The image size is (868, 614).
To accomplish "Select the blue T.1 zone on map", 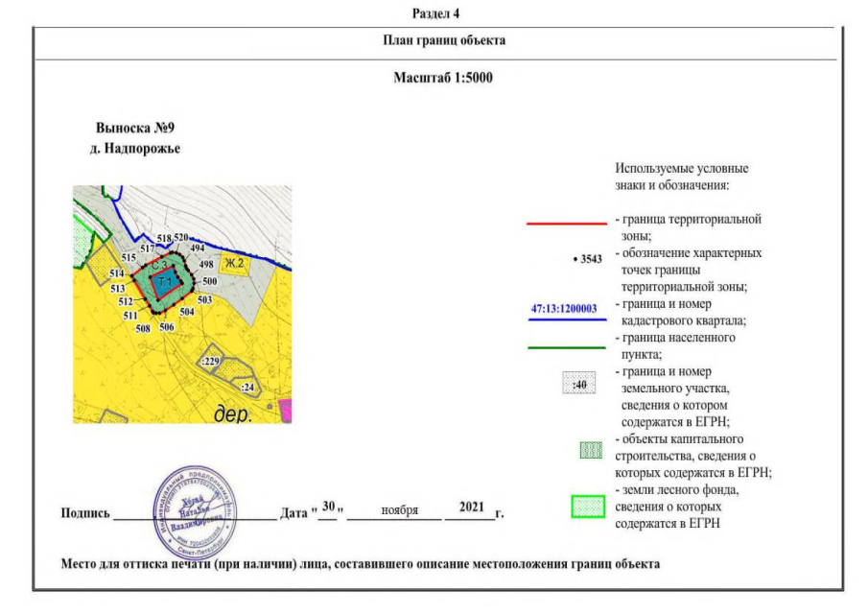I will tap(166, 281).
